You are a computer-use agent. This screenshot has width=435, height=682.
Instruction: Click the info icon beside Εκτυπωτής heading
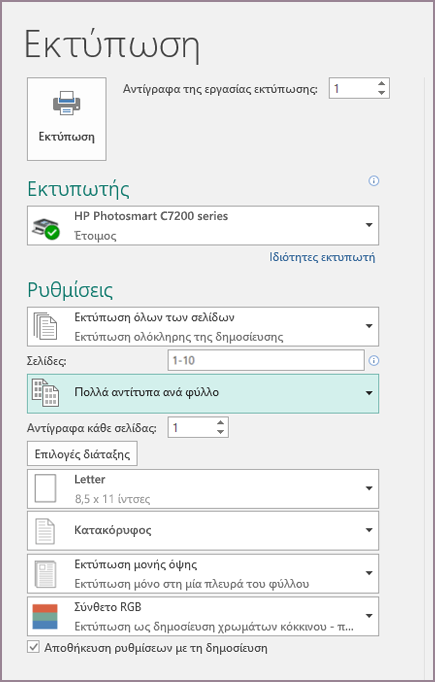click(374, 181)
